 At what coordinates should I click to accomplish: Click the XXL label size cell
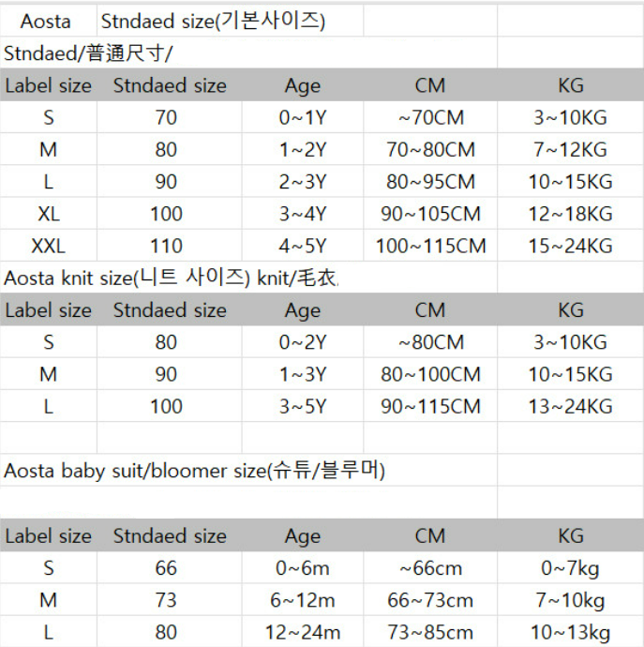pos(49,247)
